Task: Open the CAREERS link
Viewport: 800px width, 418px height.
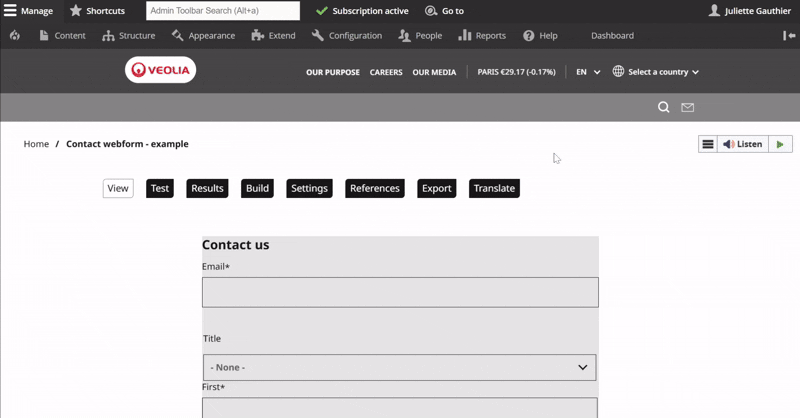Action: 386,72
